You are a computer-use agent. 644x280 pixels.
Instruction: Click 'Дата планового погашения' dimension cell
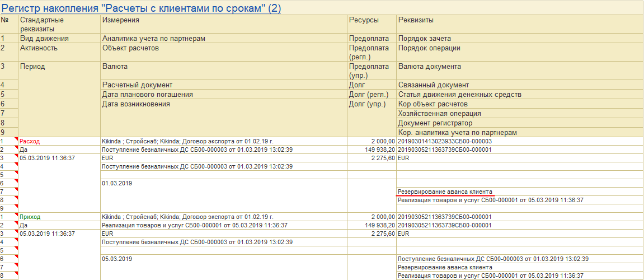[x=224, y=95]
